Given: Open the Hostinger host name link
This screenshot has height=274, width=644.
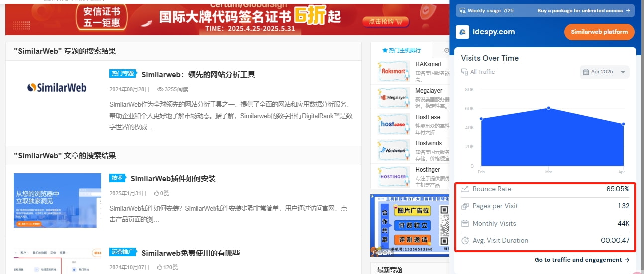Looking at the screenshot, I should tap(428, 170).
